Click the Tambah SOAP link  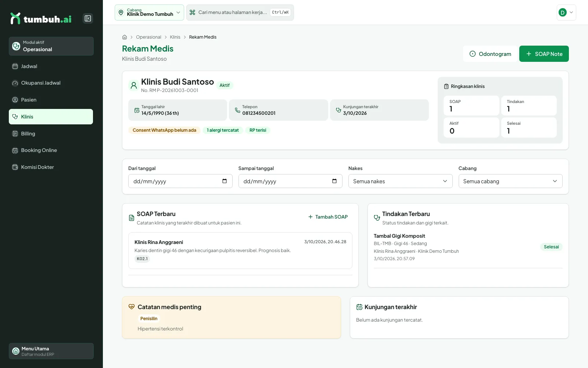click(x=328, y=217)
